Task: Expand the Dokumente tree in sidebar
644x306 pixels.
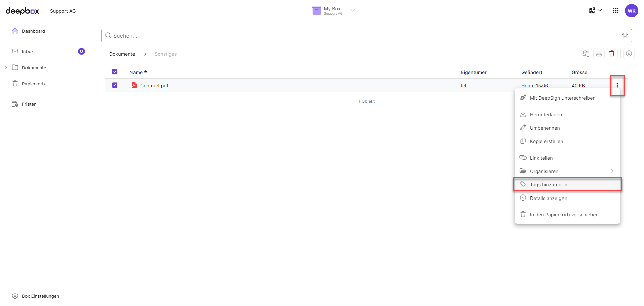Action: pos(6,68)
